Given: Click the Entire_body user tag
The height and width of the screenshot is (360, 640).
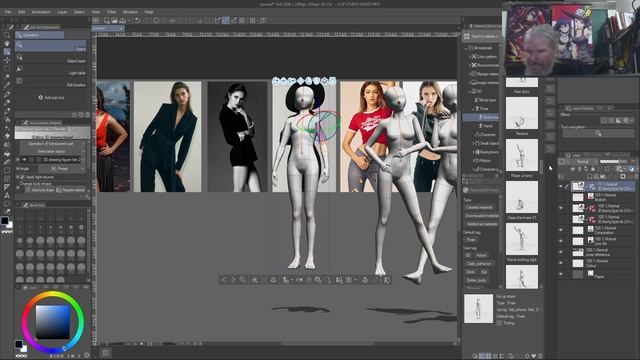Looking at the screenshot, I should 476,281.
